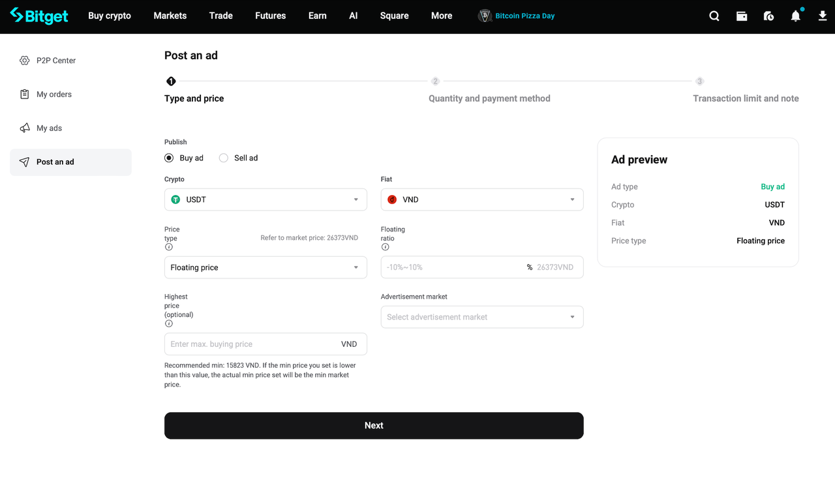Viewport: 835px width, 504px height.
Task: Open the Crypto USDT dropdown
Action: tap(266, 200)
